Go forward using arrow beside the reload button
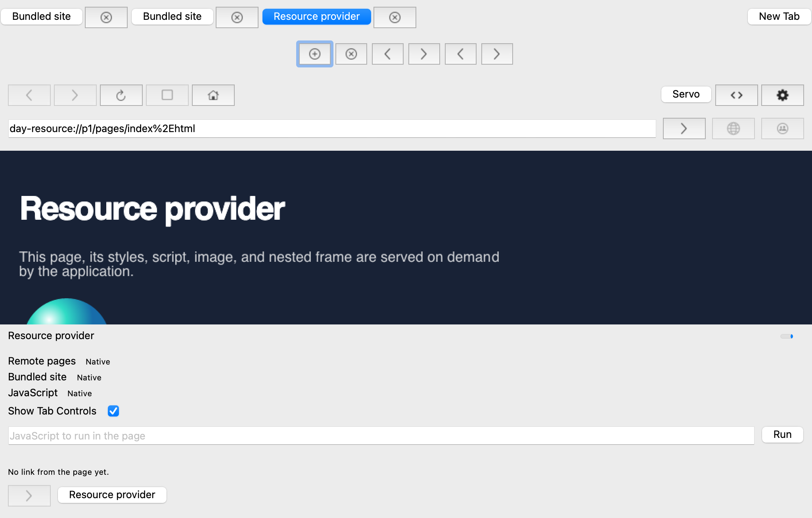Screen dimensions: 812x518 [x=75, y=95]
